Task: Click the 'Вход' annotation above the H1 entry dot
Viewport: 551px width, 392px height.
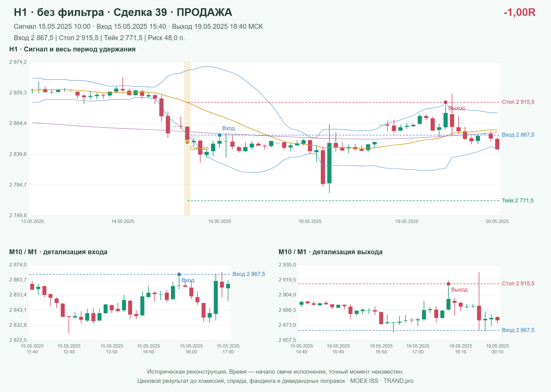Action: [x=228, y=128]
